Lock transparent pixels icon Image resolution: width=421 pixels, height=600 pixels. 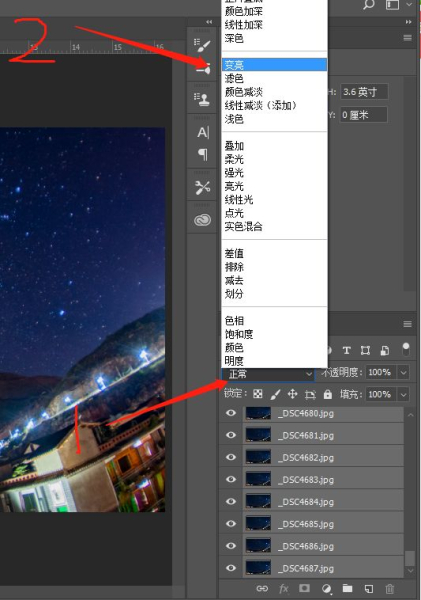coord(258,394)
